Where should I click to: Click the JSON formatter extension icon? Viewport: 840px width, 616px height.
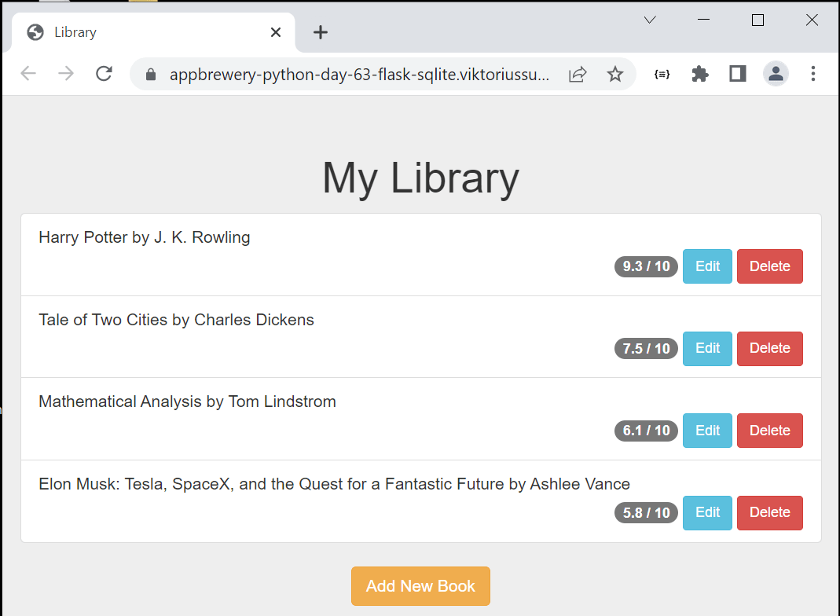(x=662, y=73)
